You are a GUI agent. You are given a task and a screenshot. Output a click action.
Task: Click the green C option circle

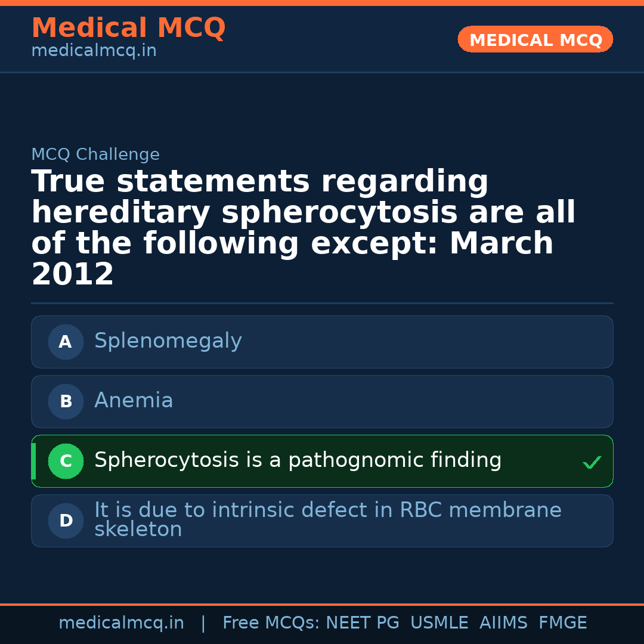(x=66, y=462)
